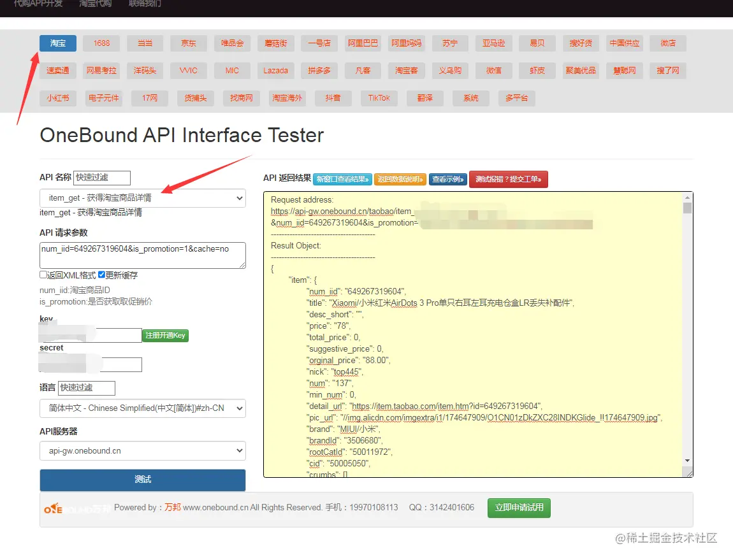The width and height of the screenshot is (733, 560).
Task: Switch to the Lazada tab
Action: click(x=276, y=71)
